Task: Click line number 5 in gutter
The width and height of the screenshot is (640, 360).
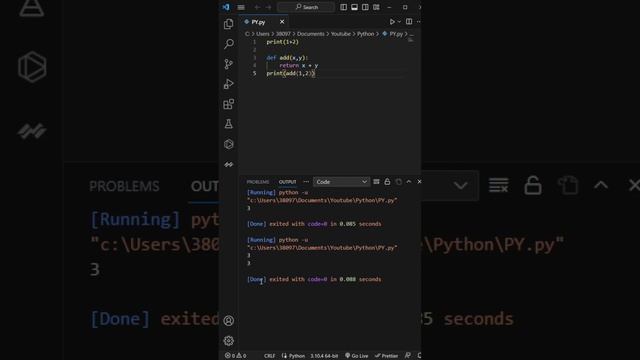Action: pos(254,73)
